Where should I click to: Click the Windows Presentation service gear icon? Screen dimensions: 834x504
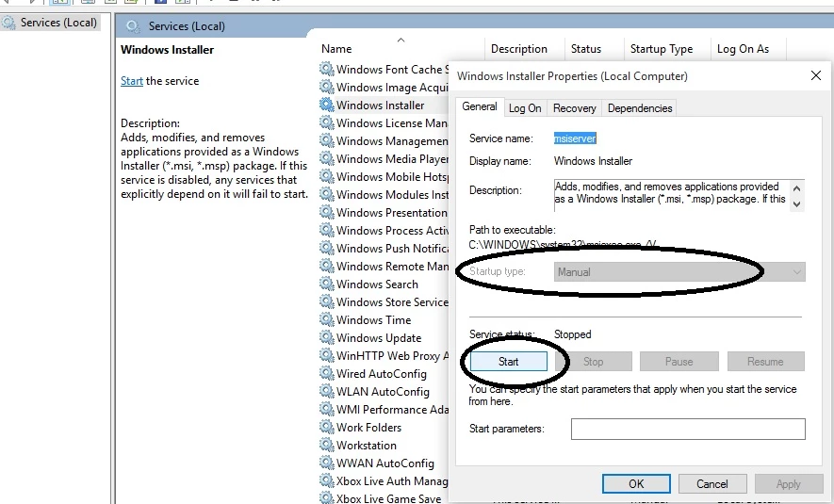tap(327, 212)
